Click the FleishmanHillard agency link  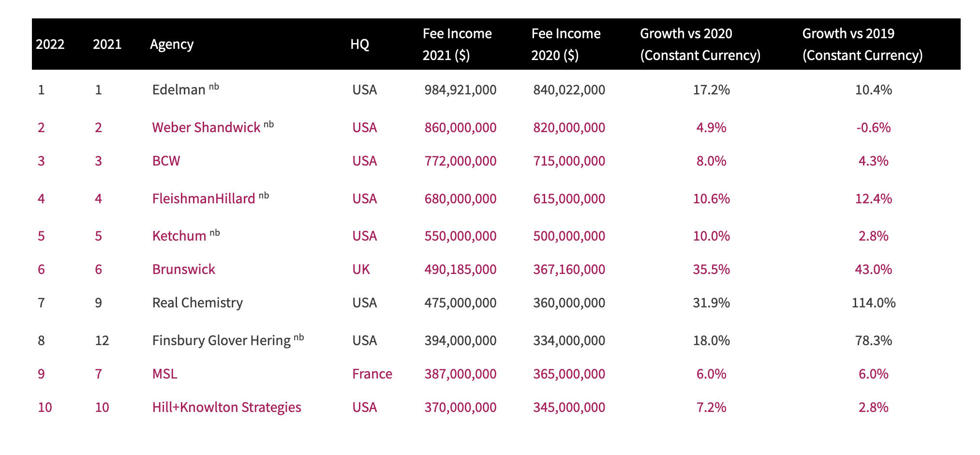[x=203, y=199]
